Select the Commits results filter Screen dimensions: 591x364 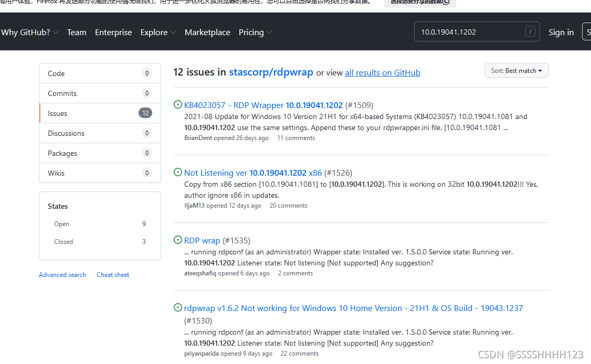point(100,93)
